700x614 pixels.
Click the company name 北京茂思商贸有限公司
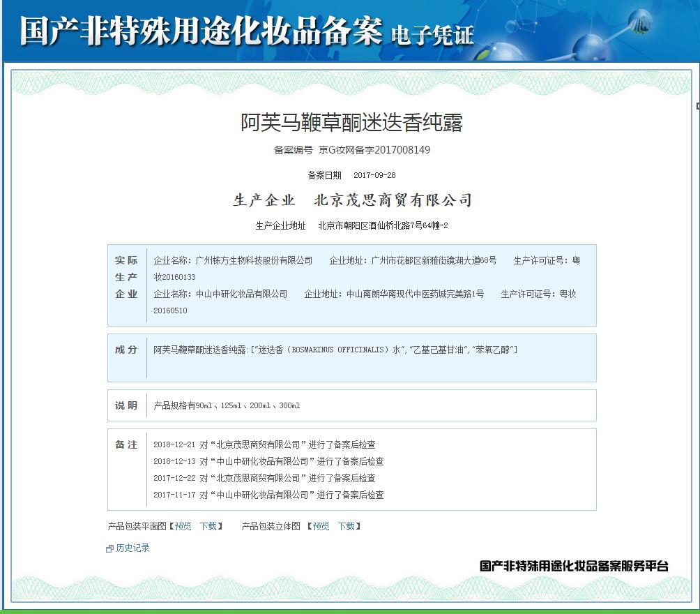point(393,201)
